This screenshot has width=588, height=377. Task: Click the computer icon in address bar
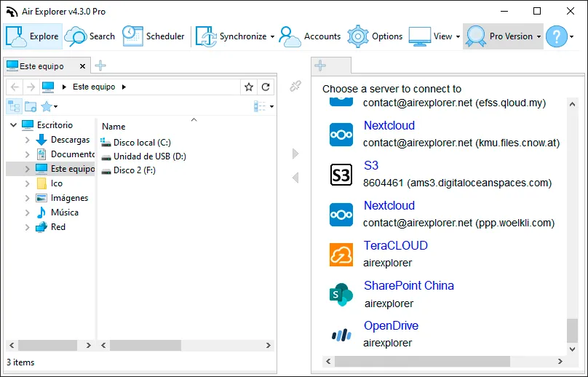tap(48, 87)
